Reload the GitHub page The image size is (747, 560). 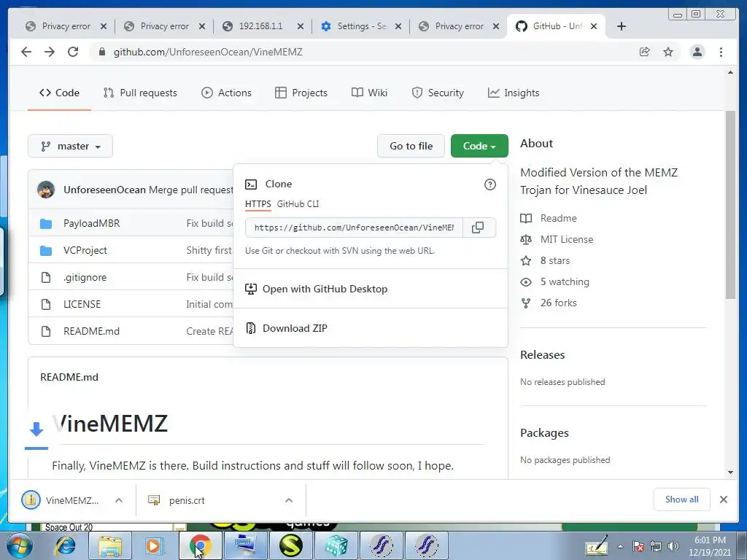[x=73, y=52]
